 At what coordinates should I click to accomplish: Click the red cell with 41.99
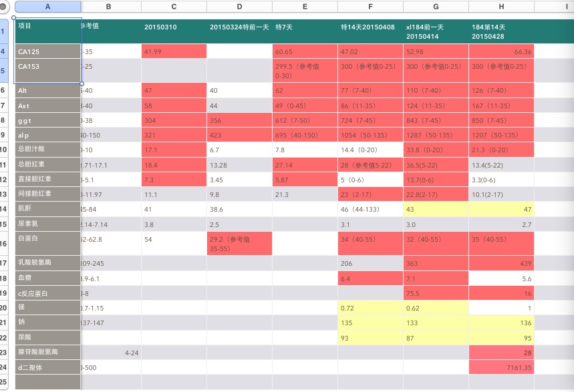pos(174,51)
